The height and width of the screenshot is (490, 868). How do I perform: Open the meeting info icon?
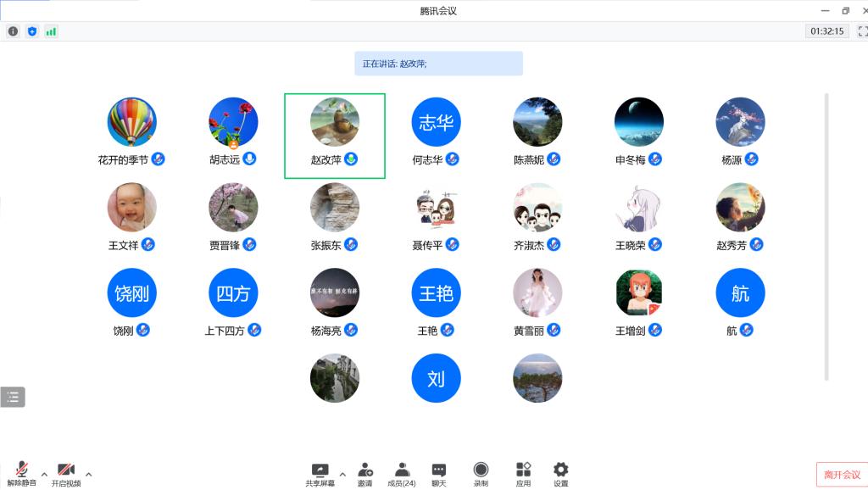(x=14, y=31)
